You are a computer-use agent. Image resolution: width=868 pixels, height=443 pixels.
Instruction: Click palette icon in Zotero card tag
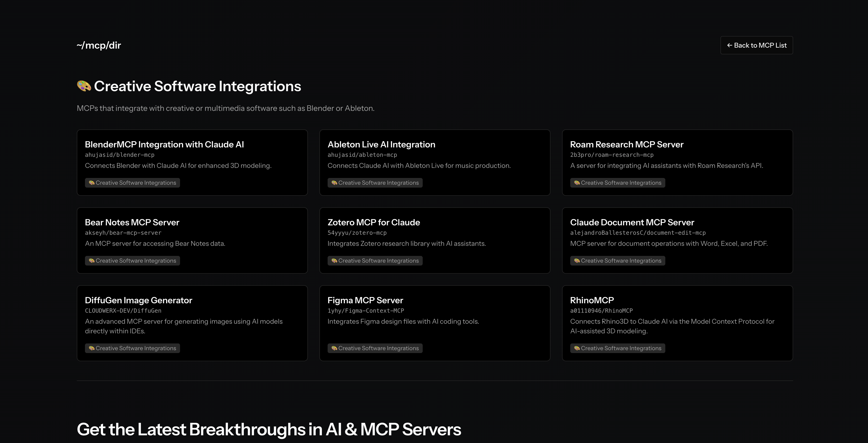[334, 260]
